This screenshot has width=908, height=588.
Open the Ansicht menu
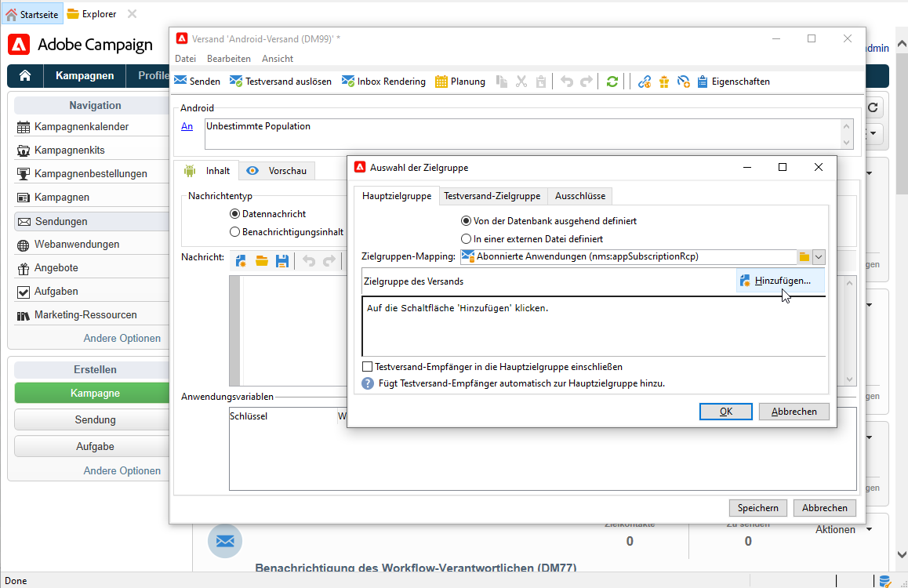(x=278, y=59)
